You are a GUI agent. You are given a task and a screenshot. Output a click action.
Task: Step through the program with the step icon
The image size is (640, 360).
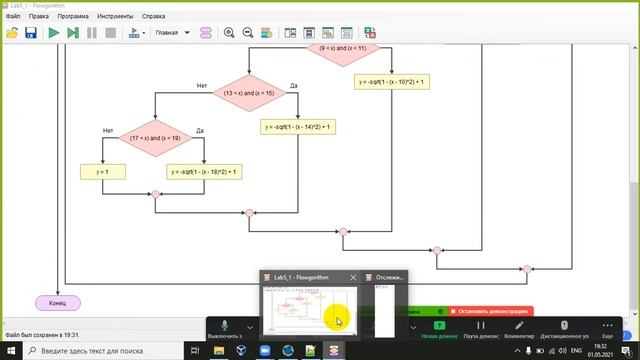pyautogui.click(x=73, y=33)
